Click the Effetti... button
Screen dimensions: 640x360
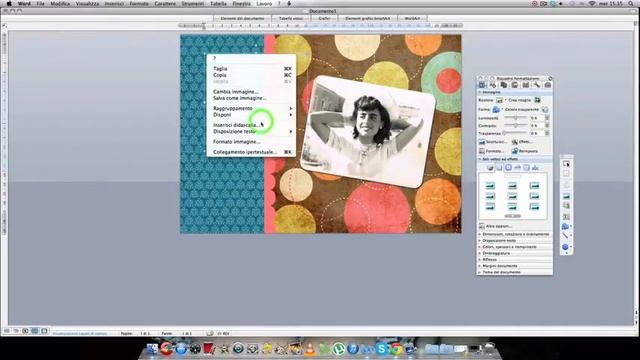coord(522,142)
